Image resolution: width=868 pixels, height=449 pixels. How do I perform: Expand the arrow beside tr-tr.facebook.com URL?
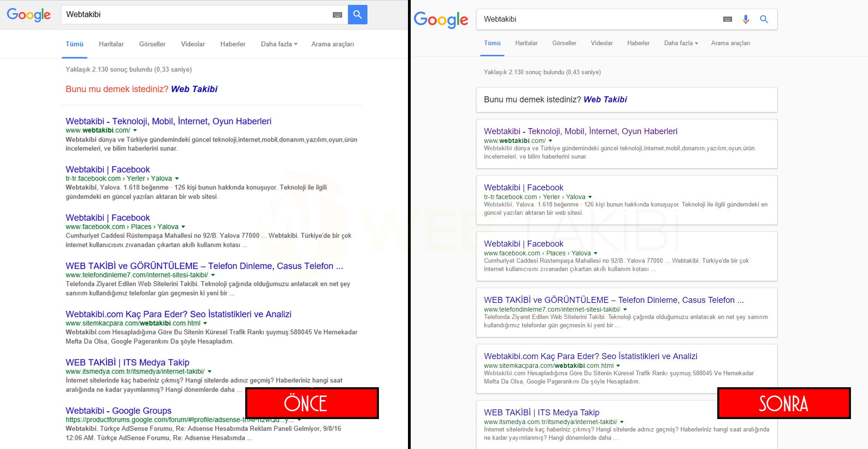[x=177, y=178]
